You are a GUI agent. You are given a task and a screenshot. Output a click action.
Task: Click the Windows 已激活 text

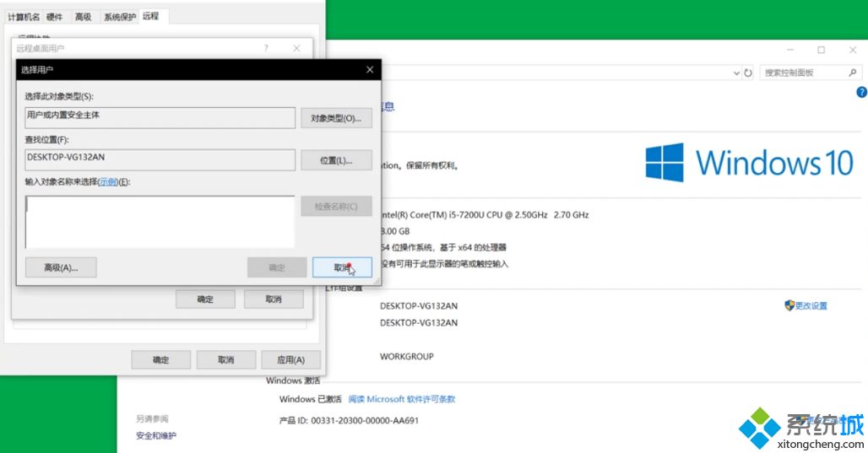(311, 399)
